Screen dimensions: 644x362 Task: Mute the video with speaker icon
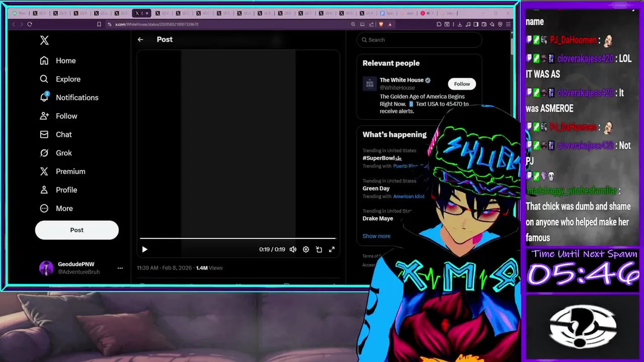[x=293, y=249]
